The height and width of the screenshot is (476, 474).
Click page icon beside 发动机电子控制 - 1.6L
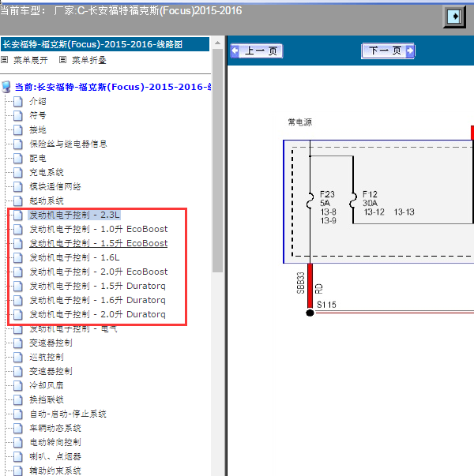tap(18, 257)
